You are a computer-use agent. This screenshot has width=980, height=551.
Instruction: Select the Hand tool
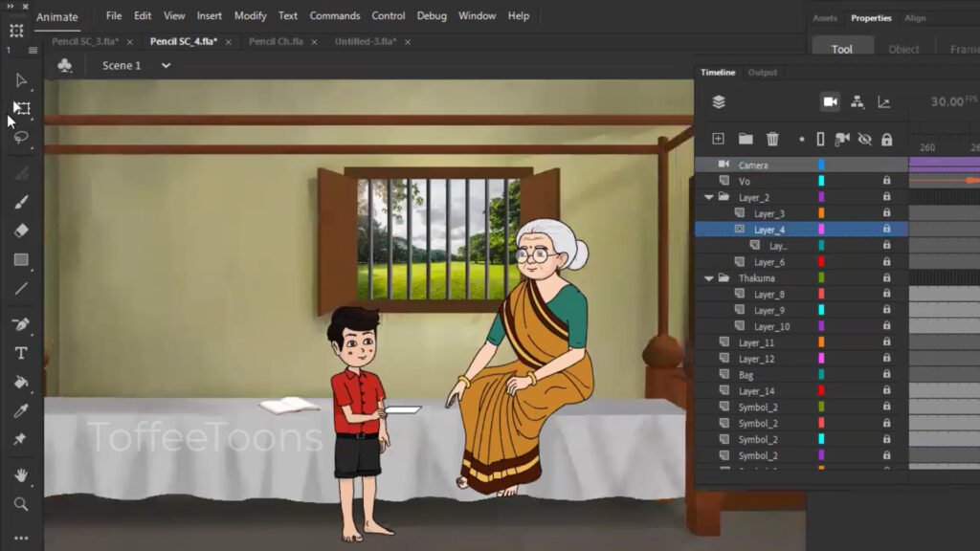(x=21, y=475)
